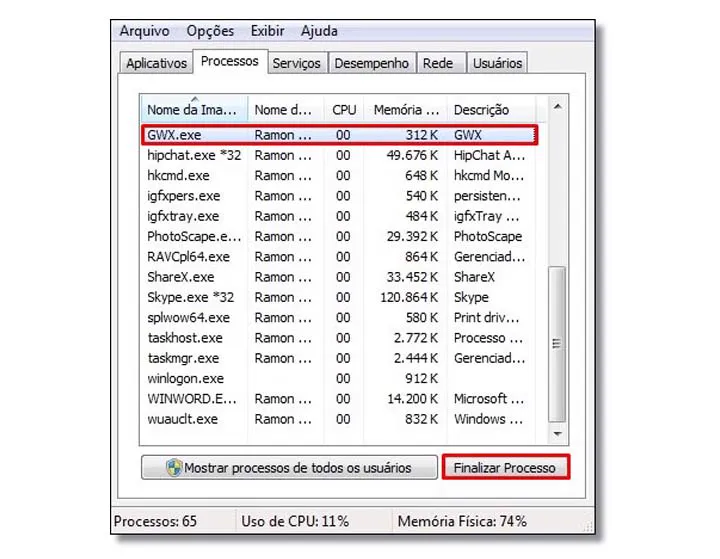
Task: Click the Microsoft ... description cell
Action: coord(489,399)
